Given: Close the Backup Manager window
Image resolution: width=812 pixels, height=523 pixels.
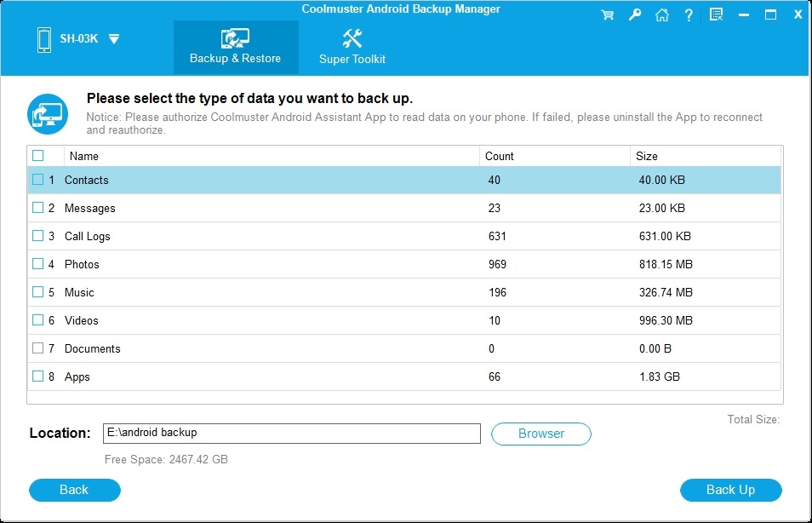Looking at the screenshot, I should click(x=798, y=14).
